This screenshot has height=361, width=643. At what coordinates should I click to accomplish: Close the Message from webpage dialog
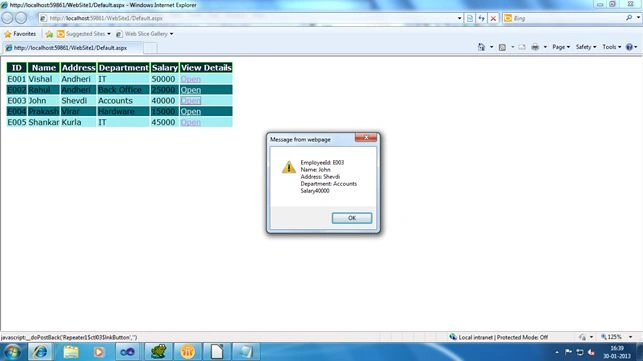point(366,137)
